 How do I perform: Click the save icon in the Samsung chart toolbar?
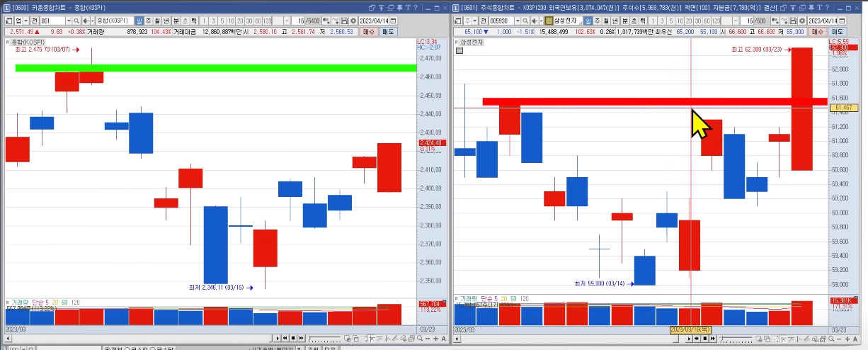pos(792,21)
